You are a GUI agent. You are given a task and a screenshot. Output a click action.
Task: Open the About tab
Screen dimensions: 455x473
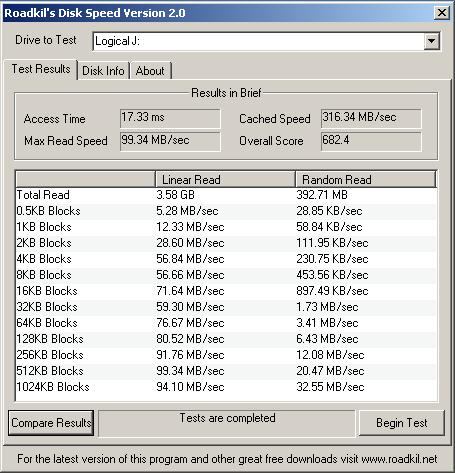pos(150,71)
